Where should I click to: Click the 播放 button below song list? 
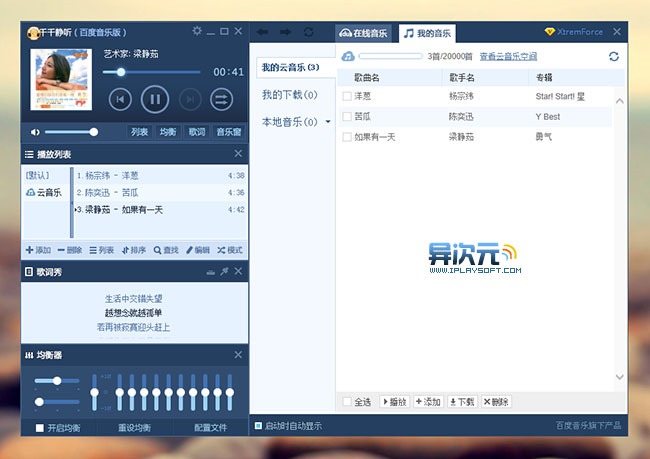(x=395, y=401)
